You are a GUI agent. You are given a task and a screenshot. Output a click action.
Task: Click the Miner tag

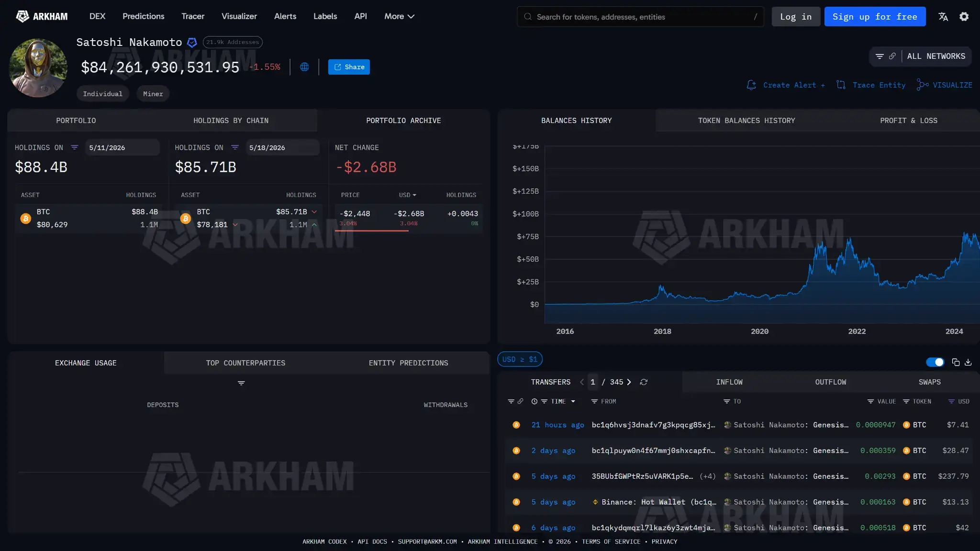(153, 94)
